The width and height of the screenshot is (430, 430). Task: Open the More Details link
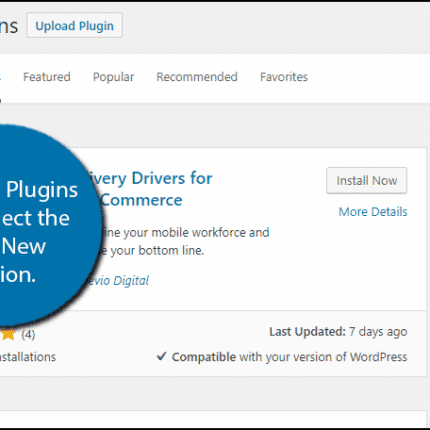click(x=373, y=212)
